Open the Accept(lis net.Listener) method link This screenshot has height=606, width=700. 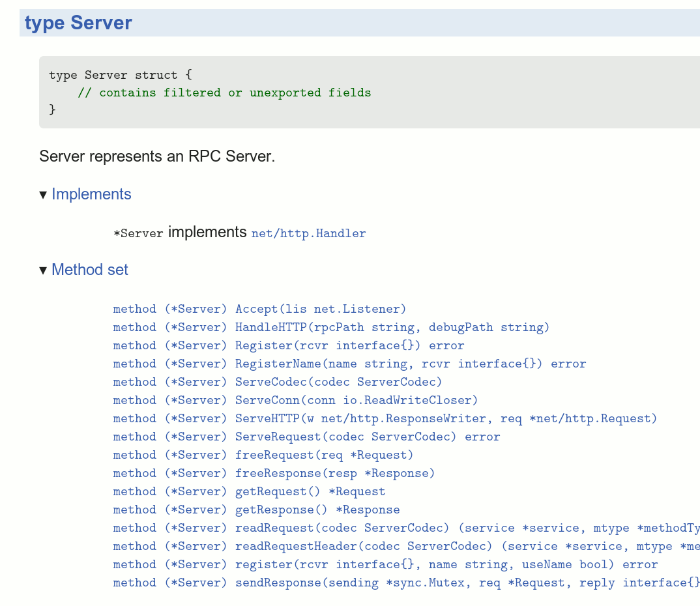point(259,309)
